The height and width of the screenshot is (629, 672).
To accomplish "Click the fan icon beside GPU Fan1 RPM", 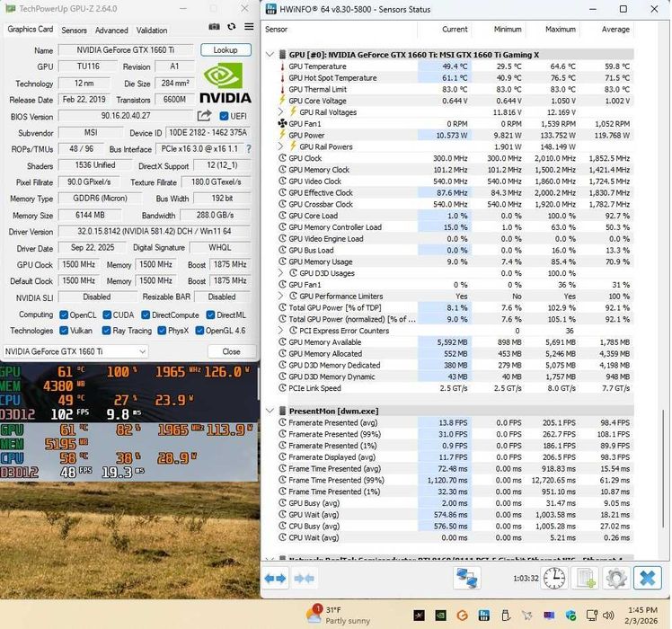I will [x=282, y=123].
